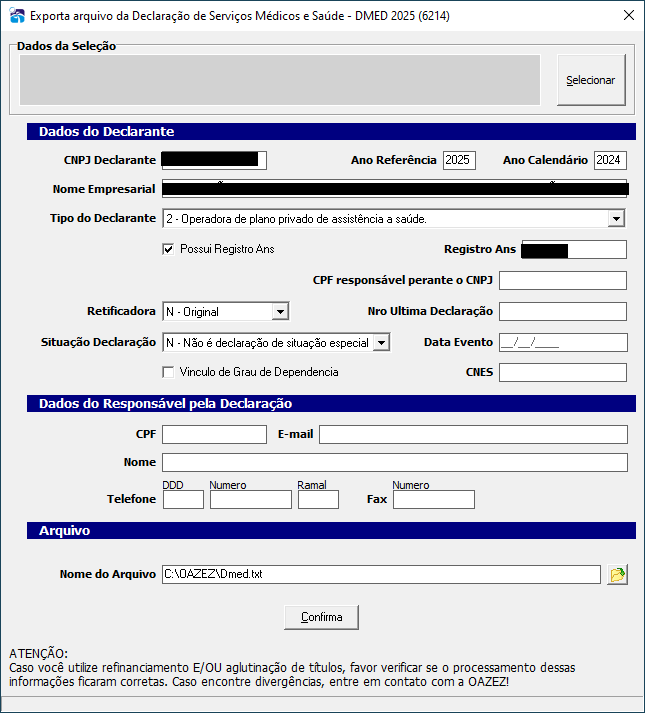Click the Fax Numero field
This screenshot has width=645, height=713.
coord(434,499)
